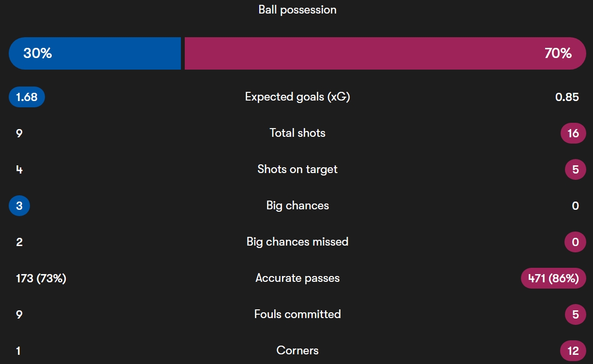The width and height of the screenshot is (593, 364).
Task: Click the Expected goals (xG) label
Action: 297,97
